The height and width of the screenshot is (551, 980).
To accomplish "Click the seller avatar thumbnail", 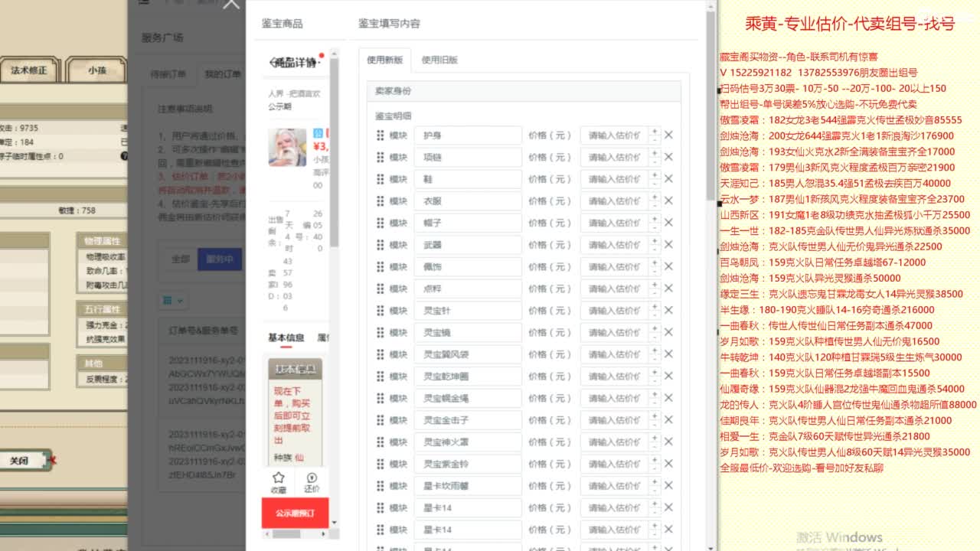I will (288, 146).
